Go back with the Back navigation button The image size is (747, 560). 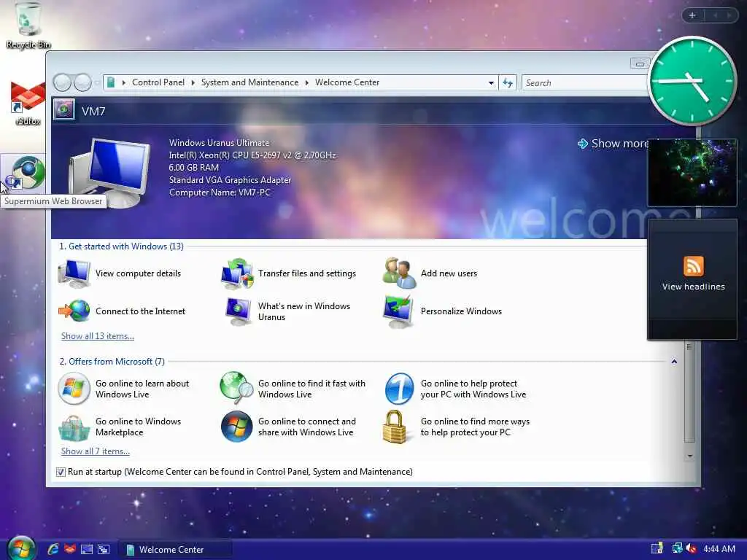pyautogui.click(x=62, y=83)
